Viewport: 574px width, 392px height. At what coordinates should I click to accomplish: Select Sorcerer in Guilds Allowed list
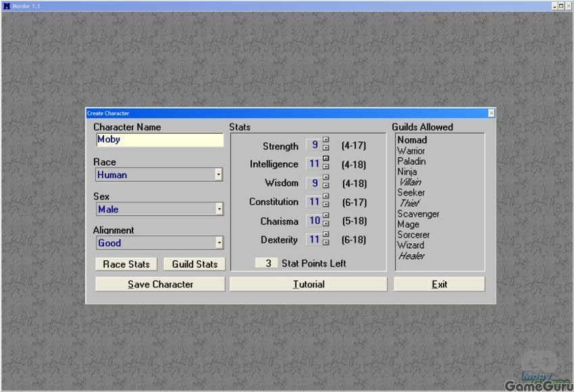[x=413, y=235]
